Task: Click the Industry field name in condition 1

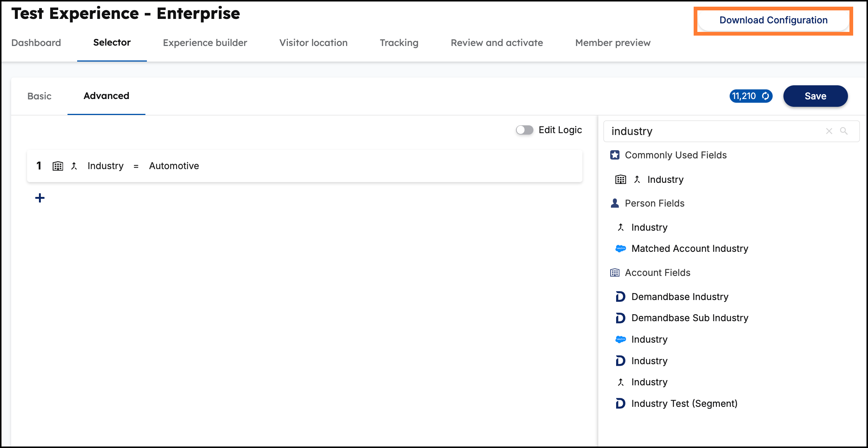Action: [106, 166]
